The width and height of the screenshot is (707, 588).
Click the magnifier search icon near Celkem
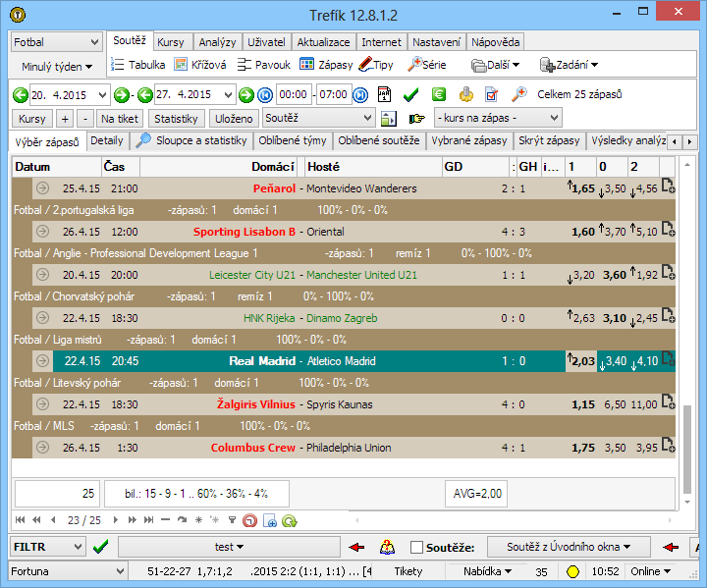[519, 94]
